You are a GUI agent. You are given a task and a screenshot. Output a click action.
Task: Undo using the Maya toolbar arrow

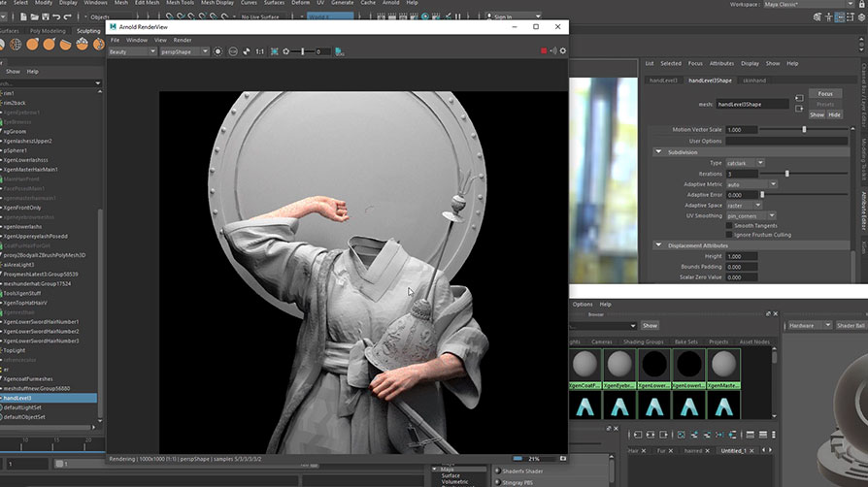pos(56,17)
